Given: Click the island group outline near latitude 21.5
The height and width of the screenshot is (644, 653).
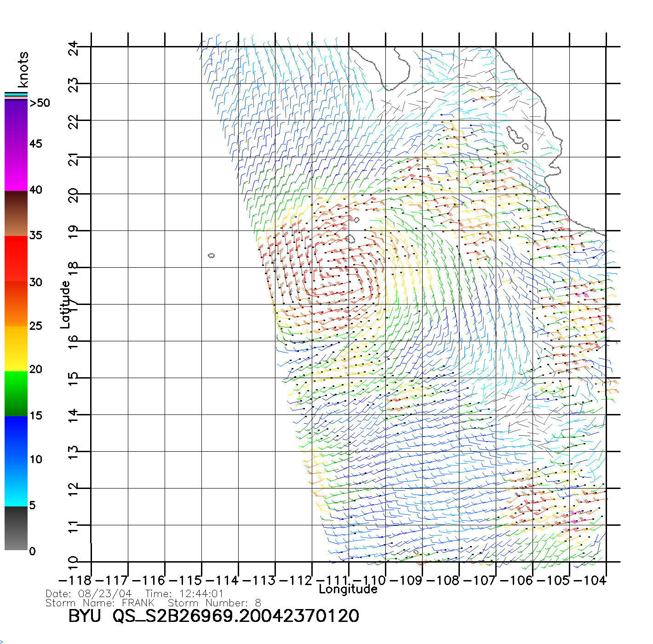Looking at the screenshot, I should point(516,137).
